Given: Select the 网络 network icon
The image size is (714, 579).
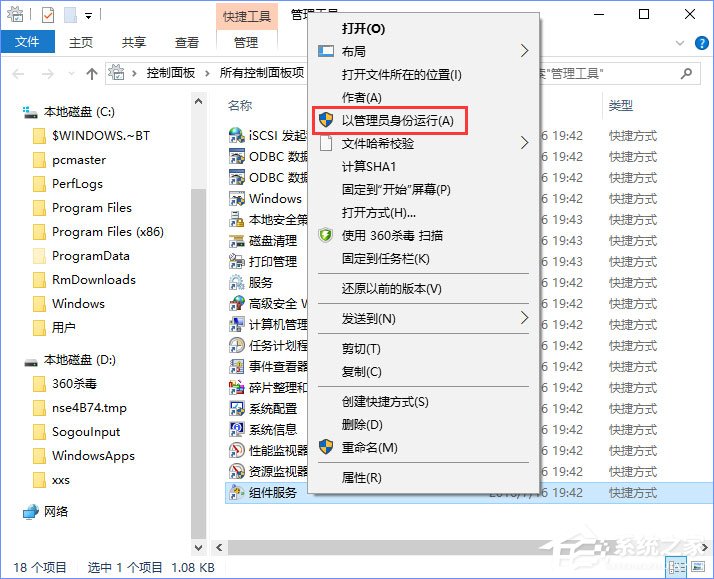Looking at the screenshot, I should pyautogui.click(x=31, y=512).
